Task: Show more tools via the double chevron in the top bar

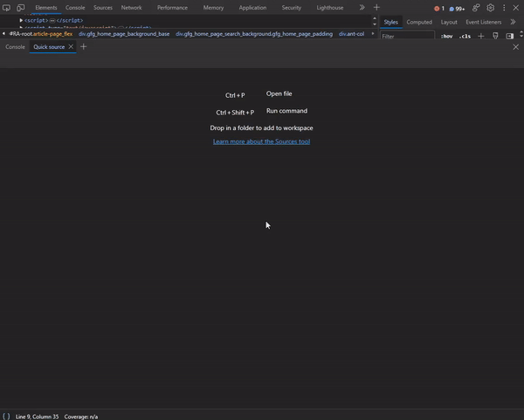Action: point(362,7)
